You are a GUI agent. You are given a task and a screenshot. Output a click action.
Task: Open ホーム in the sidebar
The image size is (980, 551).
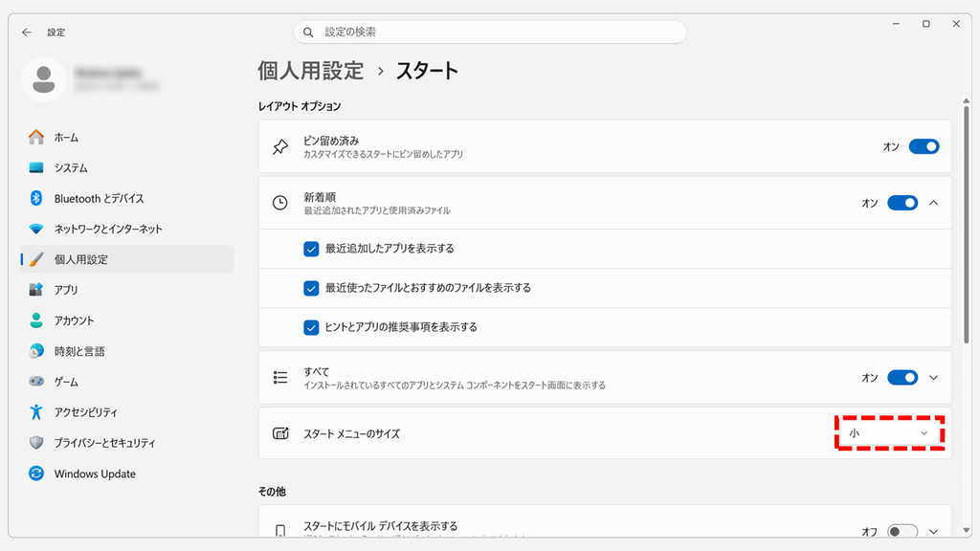127,137
